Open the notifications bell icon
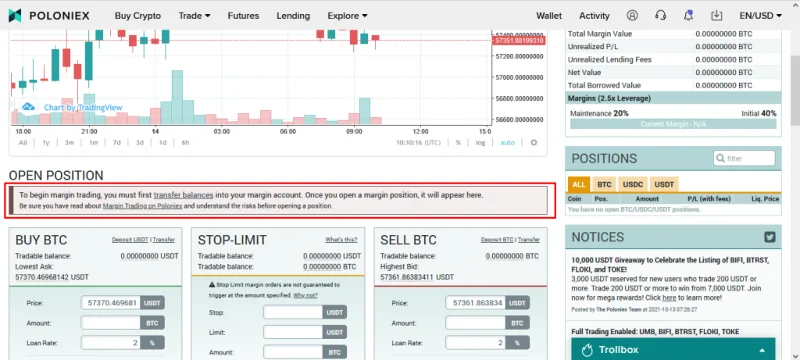Screen dimensions: 800x360 [x=688, y=15]
